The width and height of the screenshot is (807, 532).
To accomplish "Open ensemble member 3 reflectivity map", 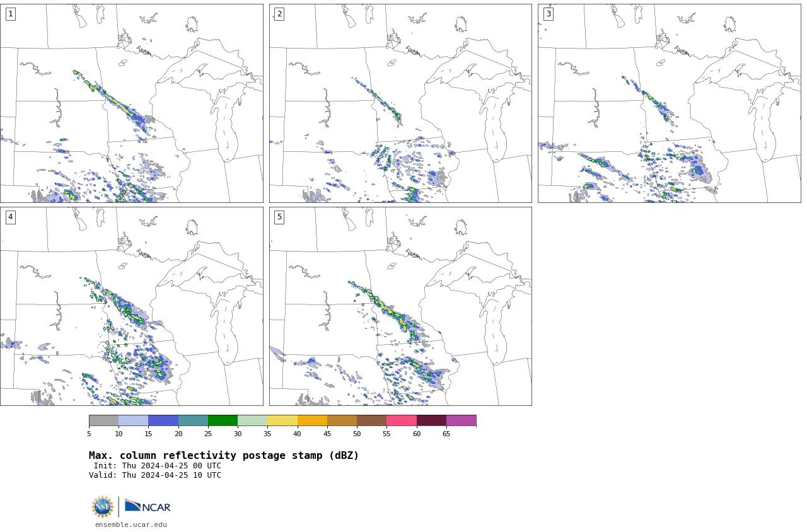I will coord(669,103).
